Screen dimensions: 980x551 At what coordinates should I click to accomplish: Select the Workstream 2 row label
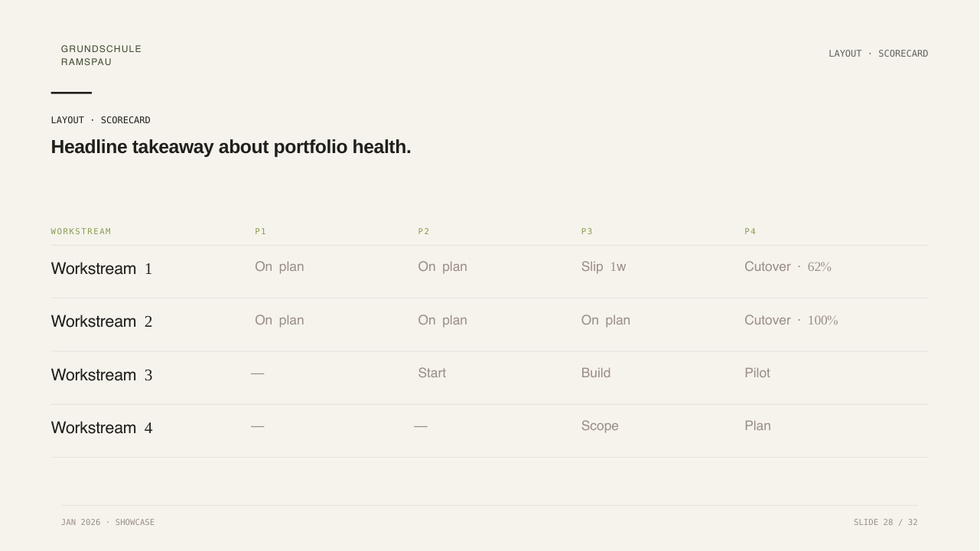102,321
